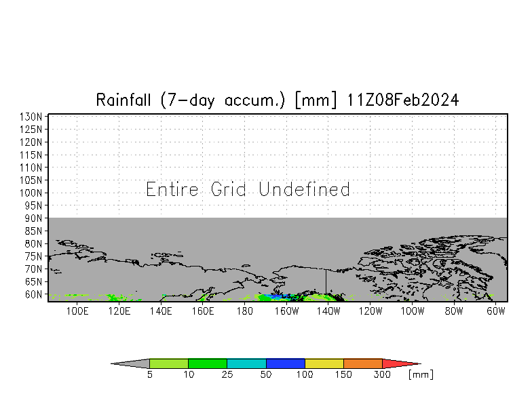This screenshot has width=532, height=415.
Task: Click the '60N' latitude axis label
Action: pos(33,294)
